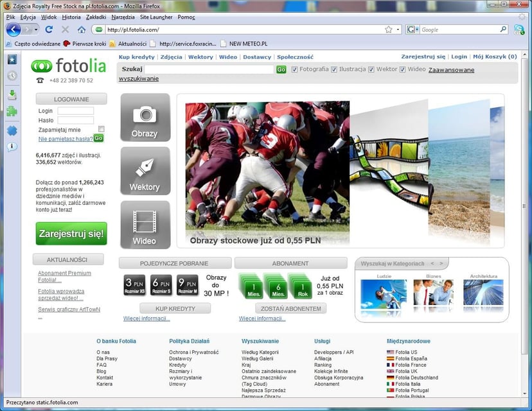Submit login with the small green Go button

pyautogui.click(x=98, y=138)
